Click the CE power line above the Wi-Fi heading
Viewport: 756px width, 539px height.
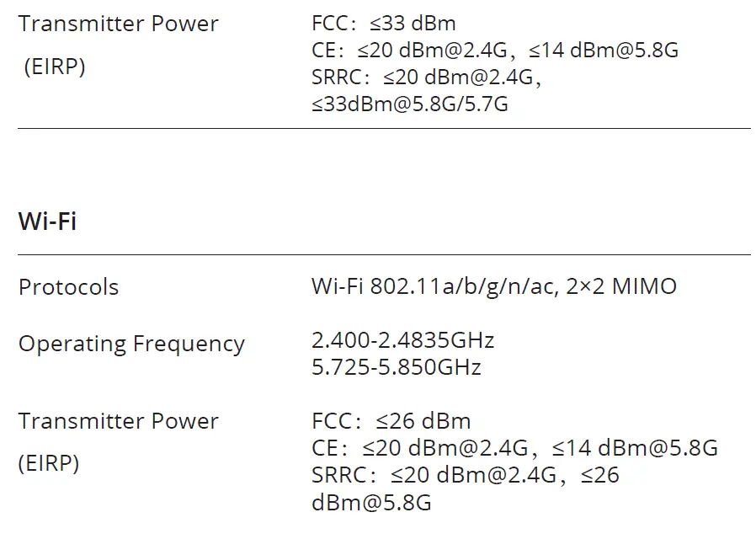click(494, 51)
